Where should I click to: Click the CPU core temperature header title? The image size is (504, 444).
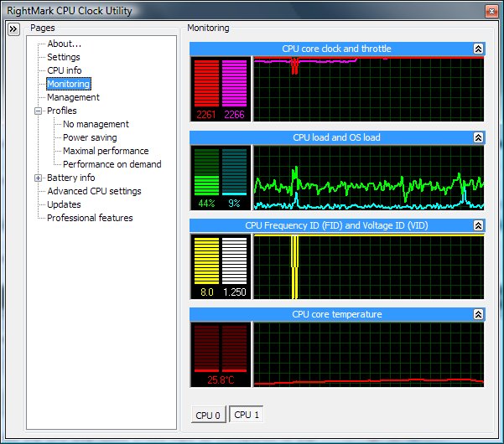pyautogui.click(x=337, y=314)
